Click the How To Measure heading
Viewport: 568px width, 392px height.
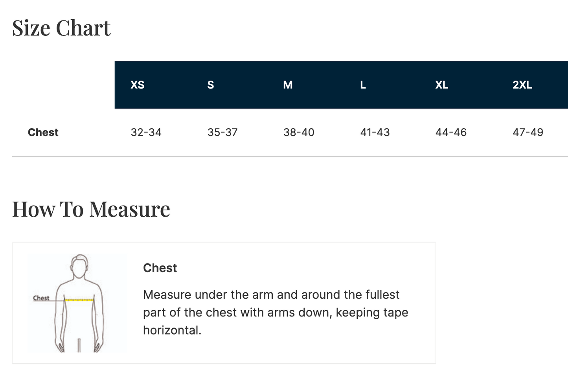pyautogui.click(x=91, y=209)
